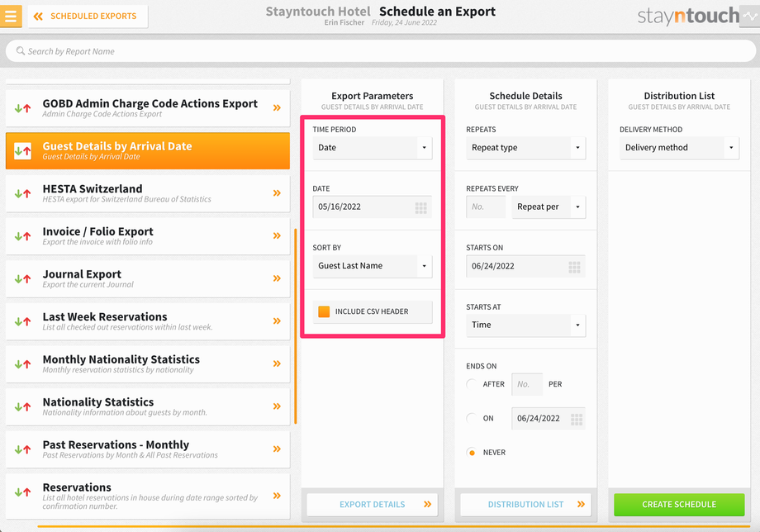Click the report list orange scrollbar

296,326
